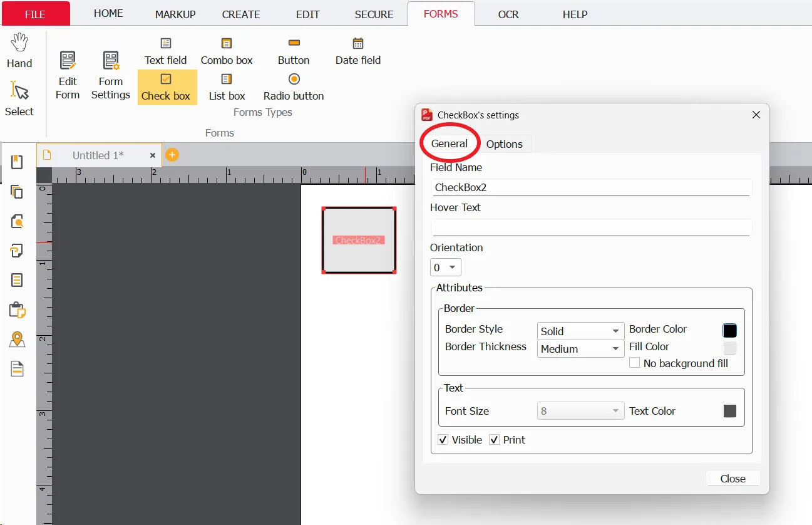Close the Untitled 1 document tab
Screen dimensions: 812x525
point(153,155)
